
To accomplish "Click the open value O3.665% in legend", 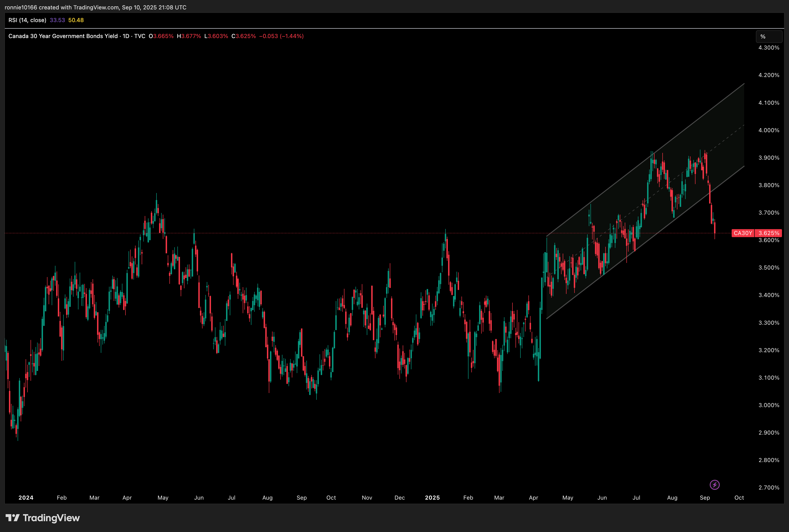I will [161, 36].
